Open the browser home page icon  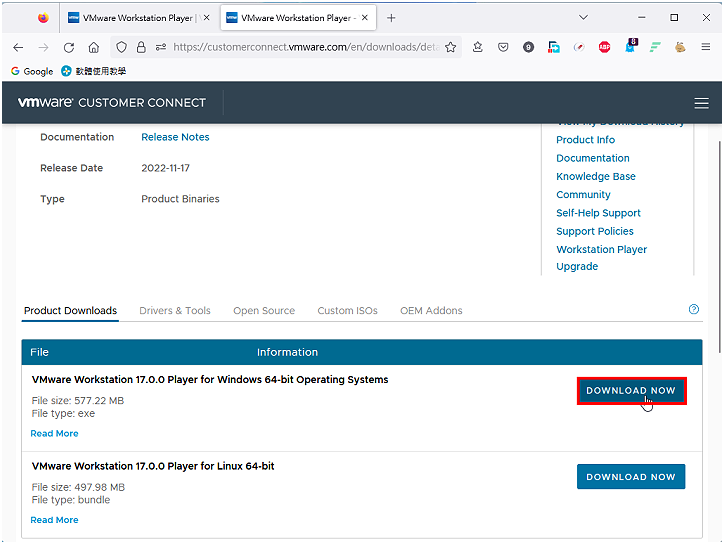tap(94, 47)
